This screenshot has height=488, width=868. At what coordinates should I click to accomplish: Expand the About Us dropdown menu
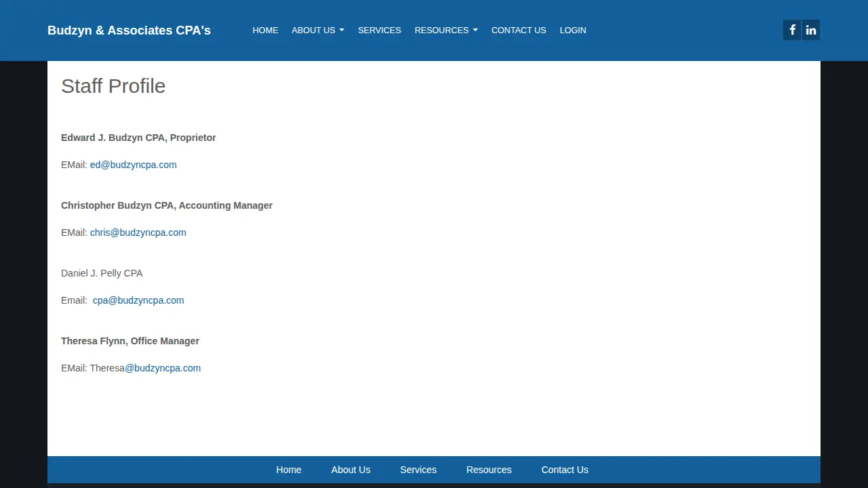coord(318,30)
